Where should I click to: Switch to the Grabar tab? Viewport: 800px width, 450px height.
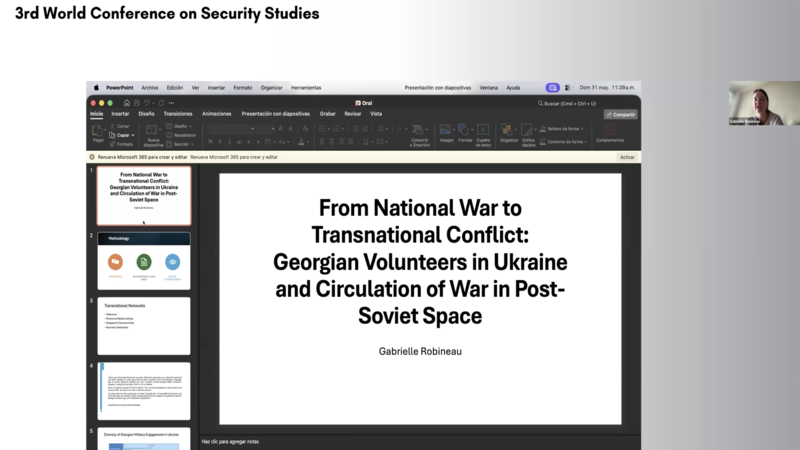coord(328,114)
